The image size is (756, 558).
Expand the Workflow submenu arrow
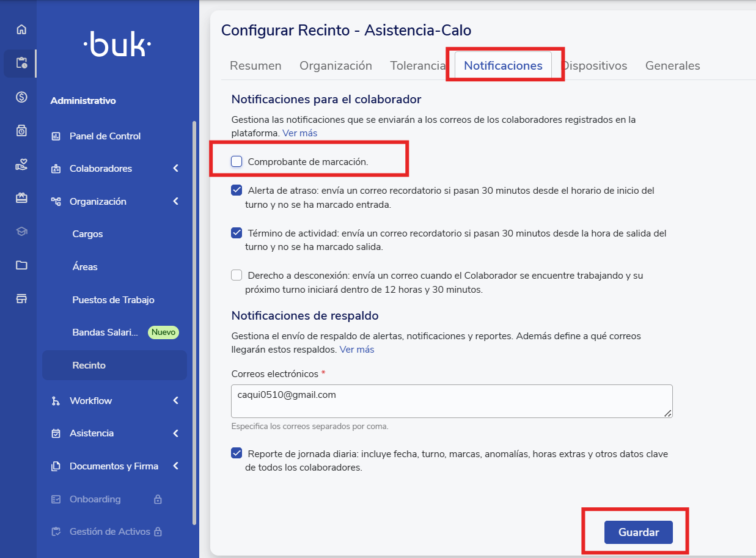coord(175,401)
